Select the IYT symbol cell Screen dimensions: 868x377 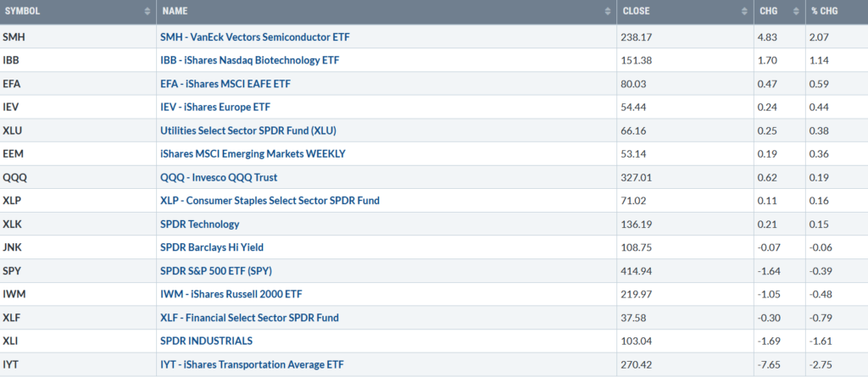point(78,364)
